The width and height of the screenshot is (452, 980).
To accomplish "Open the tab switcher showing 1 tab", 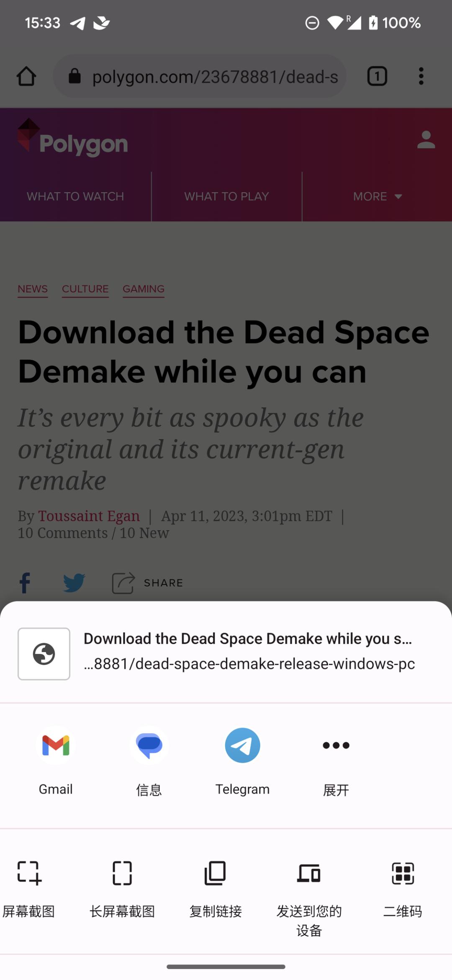I will click(377, 76).
